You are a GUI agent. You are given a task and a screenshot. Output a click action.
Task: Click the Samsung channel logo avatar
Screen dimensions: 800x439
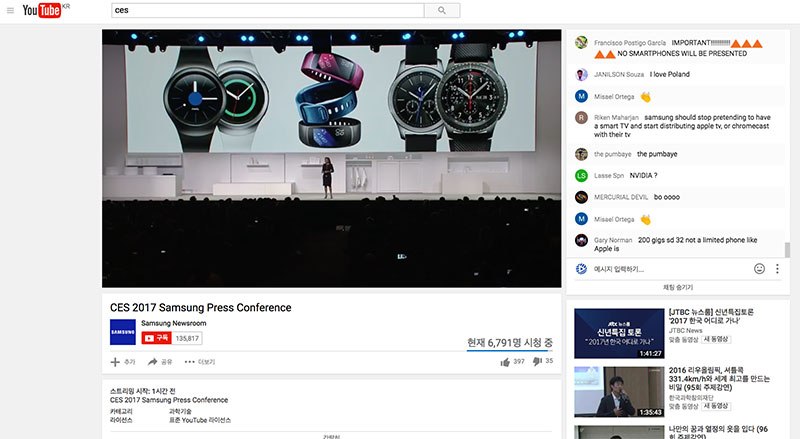tap(122, 332)
